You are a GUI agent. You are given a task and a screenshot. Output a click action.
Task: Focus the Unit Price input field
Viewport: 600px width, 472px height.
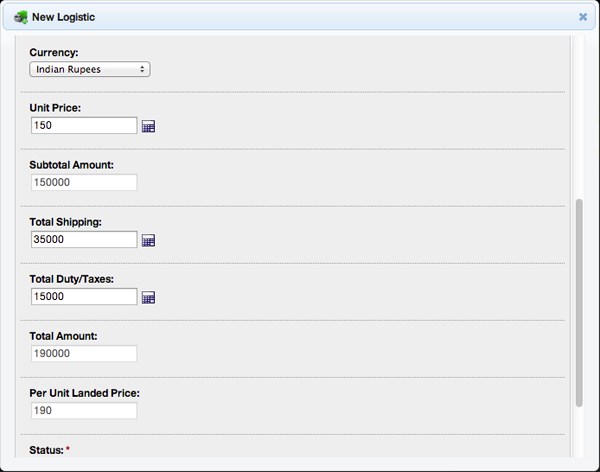84,126
